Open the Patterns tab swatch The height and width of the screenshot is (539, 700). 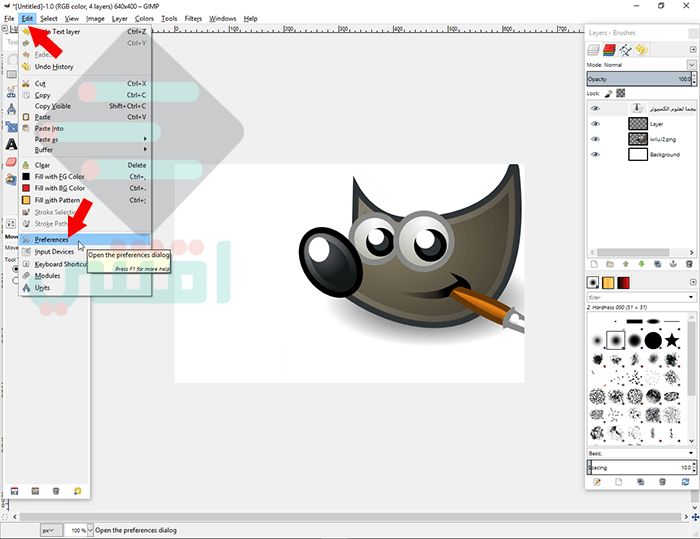608,283
